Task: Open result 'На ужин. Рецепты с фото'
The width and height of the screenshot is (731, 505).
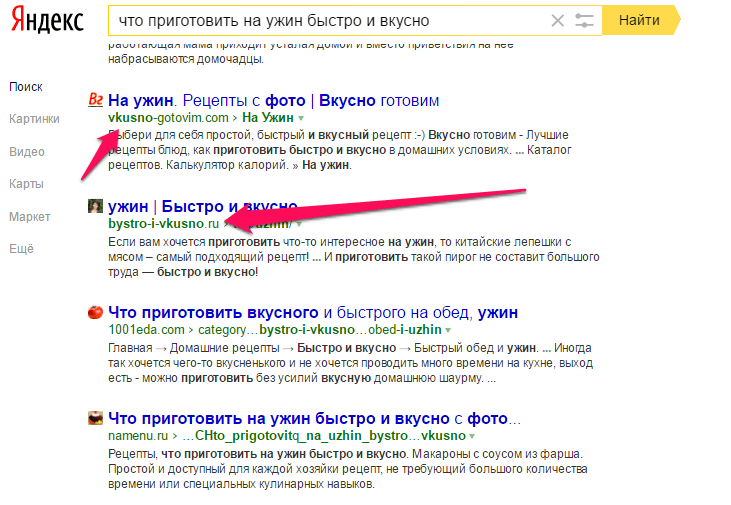Action: 274,100
